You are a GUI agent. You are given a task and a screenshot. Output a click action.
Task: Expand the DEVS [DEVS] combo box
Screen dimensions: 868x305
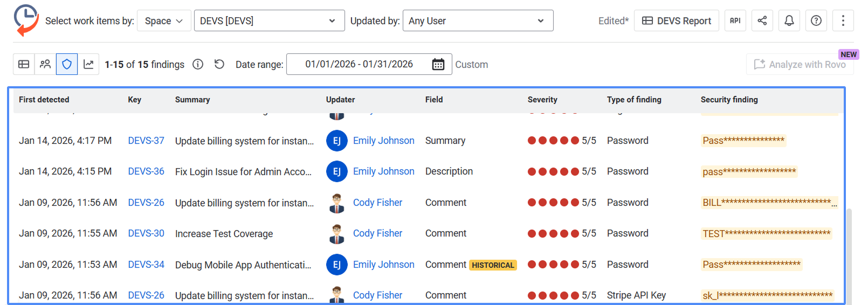pyautogui.click(x=269, y=20)
